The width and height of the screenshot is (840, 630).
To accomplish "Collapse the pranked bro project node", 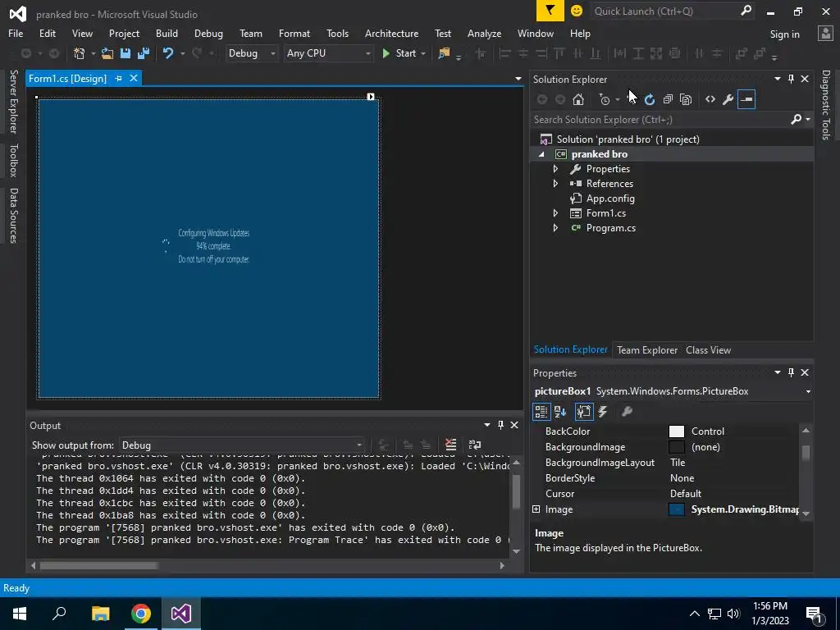I will [541, 154].
